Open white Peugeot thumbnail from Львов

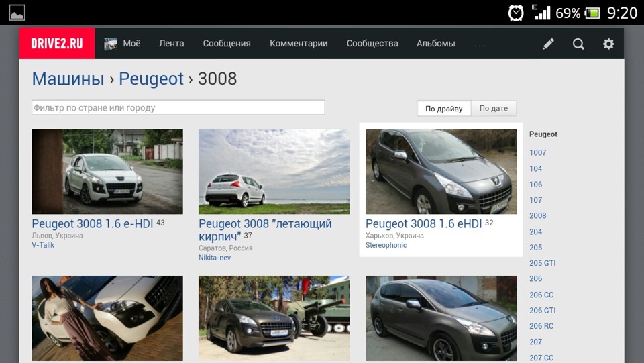(107, 172)
